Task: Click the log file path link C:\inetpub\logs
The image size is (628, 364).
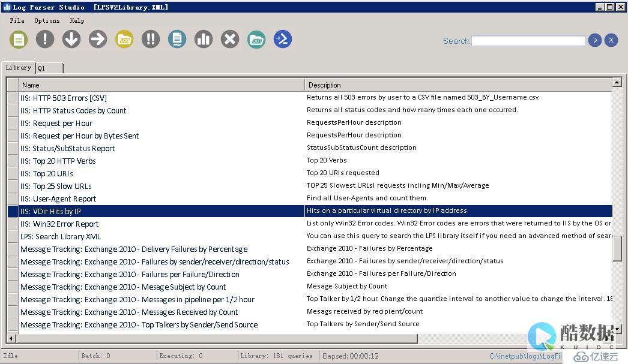Action: click(525, 356)
